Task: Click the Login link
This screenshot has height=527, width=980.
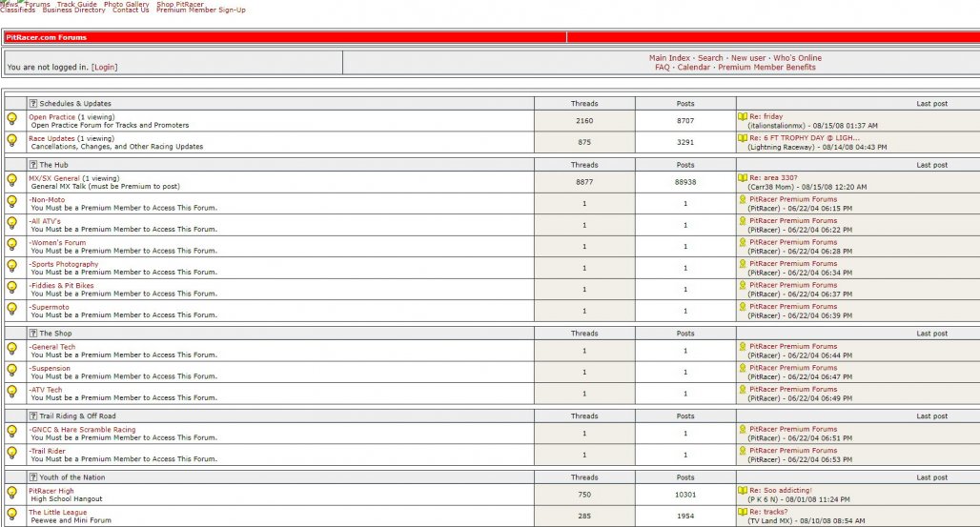Action: [104, 67]
